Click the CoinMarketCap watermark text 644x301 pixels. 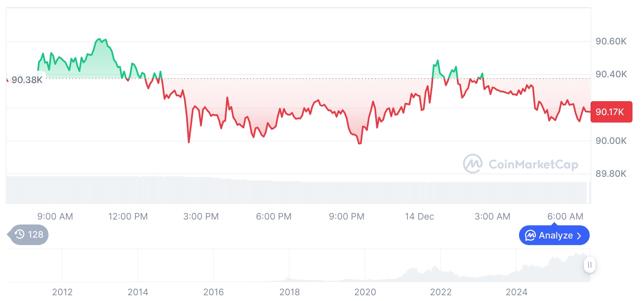533,164
